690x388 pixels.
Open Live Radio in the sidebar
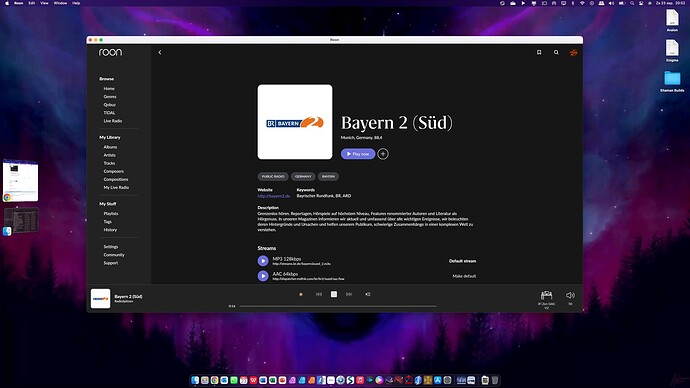click(113, 121)
